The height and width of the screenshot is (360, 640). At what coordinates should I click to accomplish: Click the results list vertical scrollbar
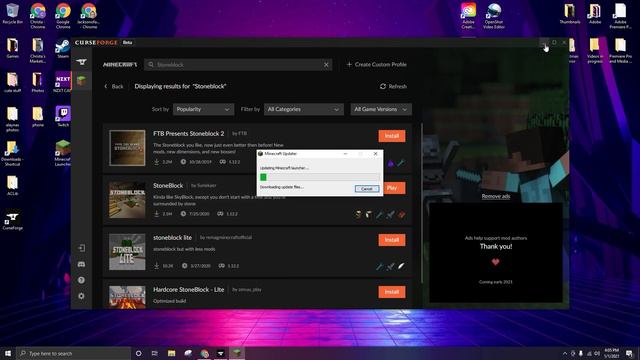(x=421, y=202)
